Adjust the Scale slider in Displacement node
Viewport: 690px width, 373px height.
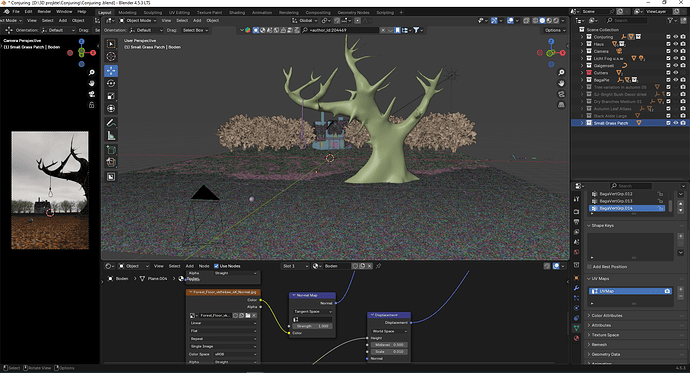[389, 352]
